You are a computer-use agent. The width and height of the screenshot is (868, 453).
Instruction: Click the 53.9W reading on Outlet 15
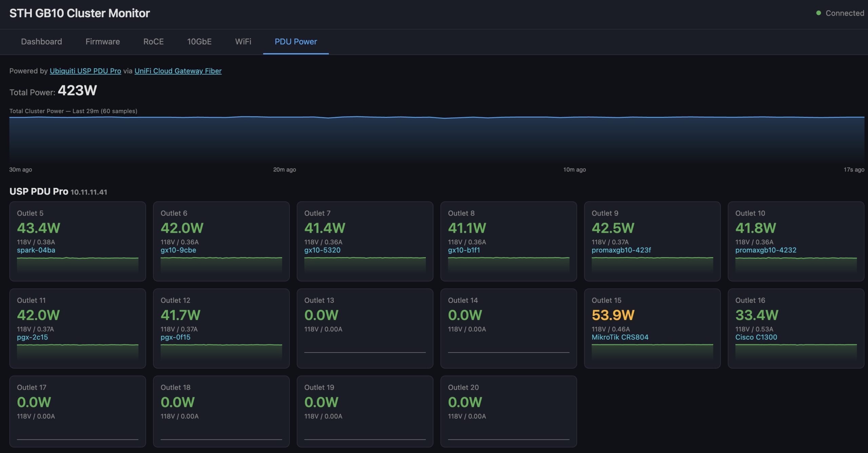(x=613, y=315)
